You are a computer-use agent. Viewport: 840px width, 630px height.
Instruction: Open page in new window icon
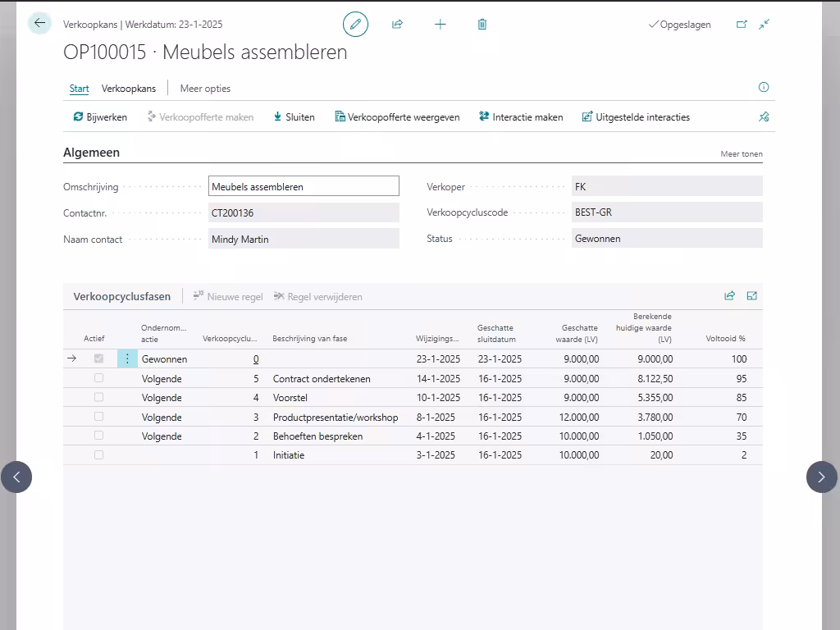(742, 25)
